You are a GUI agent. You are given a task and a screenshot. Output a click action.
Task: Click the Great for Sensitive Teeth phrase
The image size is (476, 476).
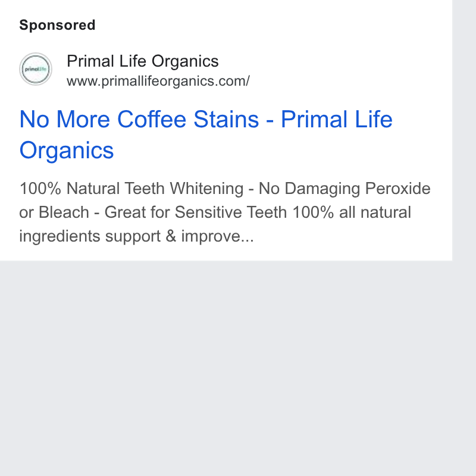coord(196,212)
